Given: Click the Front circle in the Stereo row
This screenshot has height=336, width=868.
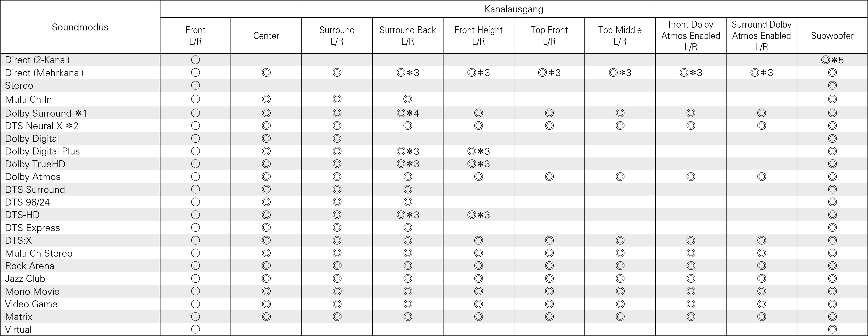Looking at the screenshot, I should (195, 86).
